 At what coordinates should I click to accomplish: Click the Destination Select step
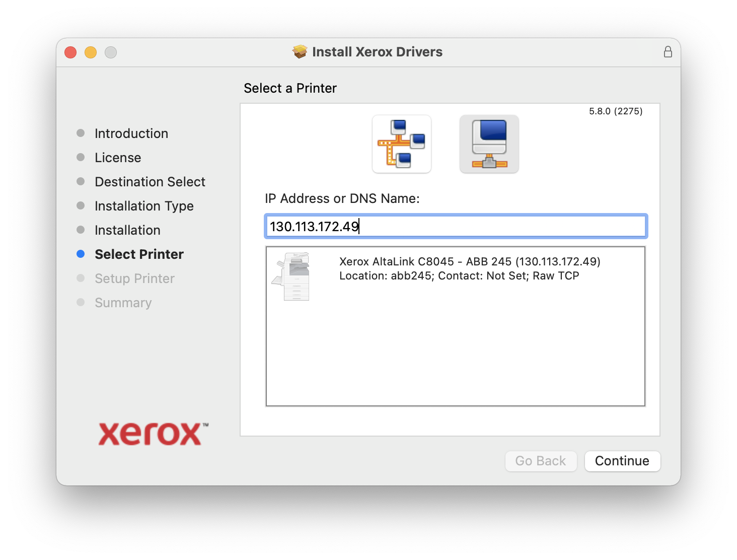point(150,182)
